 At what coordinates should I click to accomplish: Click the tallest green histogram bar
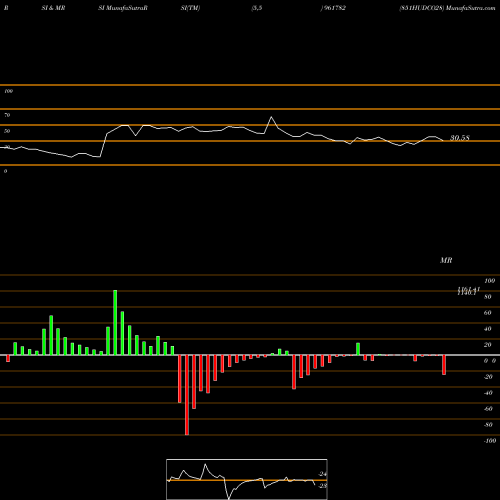[115, 322]
